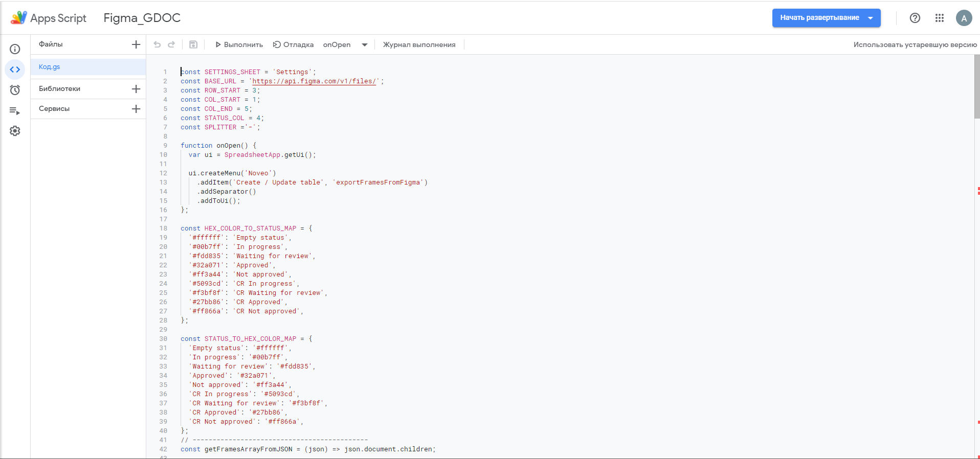Viewport: 980px width, 459px height.
Task: Add a service using plus icon
Action: (x=136, y=109)
